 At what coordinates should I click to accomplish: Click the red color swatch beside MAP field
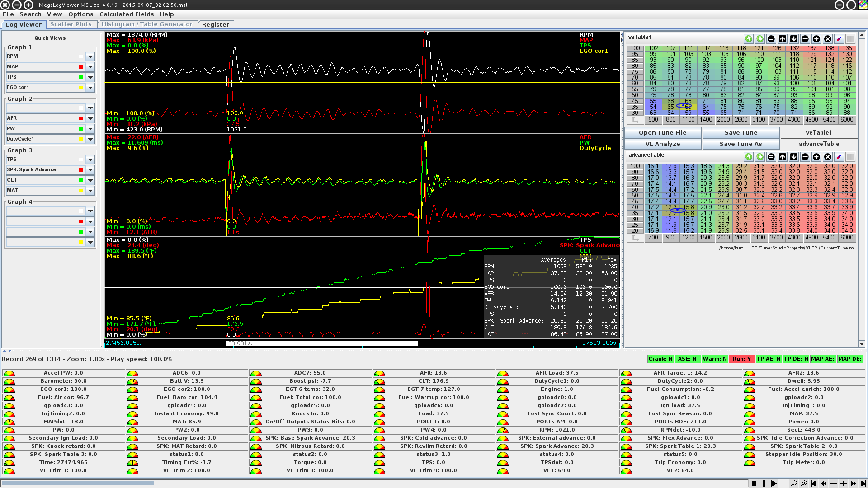[81, 67]
